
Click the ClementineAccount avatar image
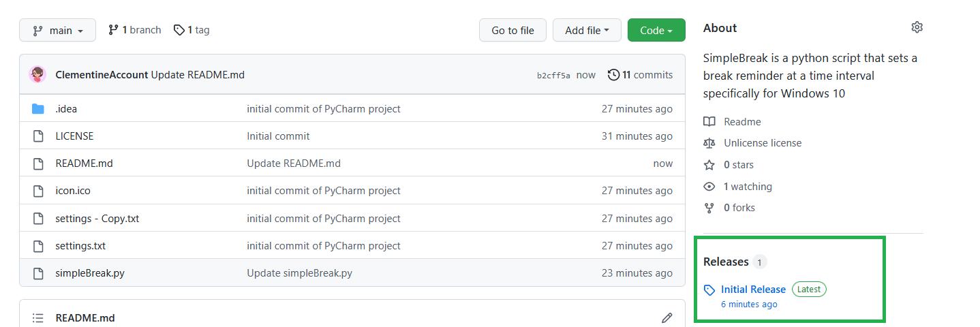pos(37,75)
